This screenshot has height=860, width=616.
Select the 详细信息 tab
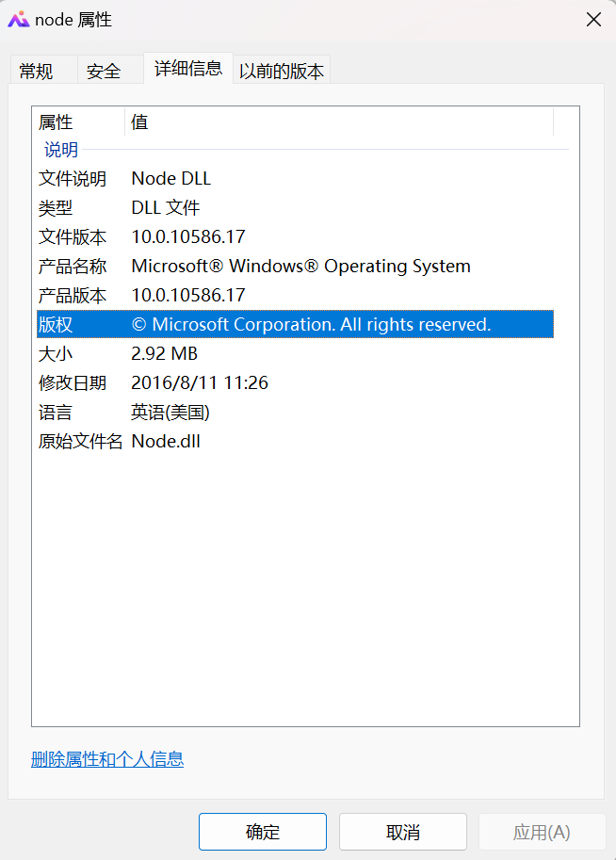187,68
